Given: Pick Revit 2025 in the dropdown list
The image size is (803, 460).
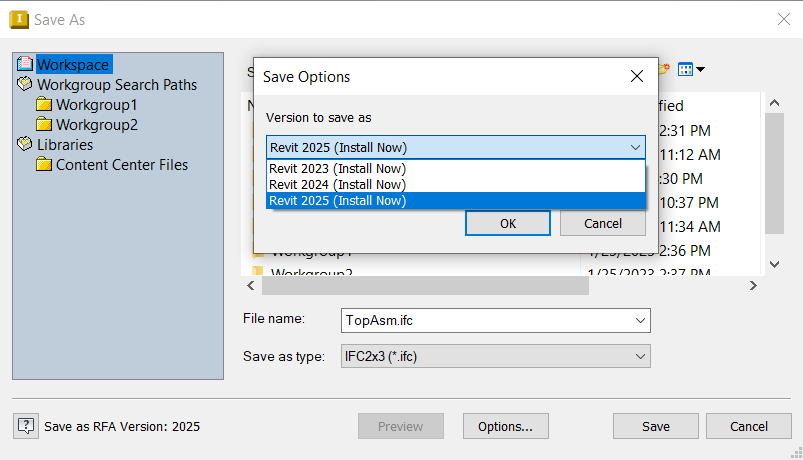Looking at the screenshot, I should [x=337, y=200].
